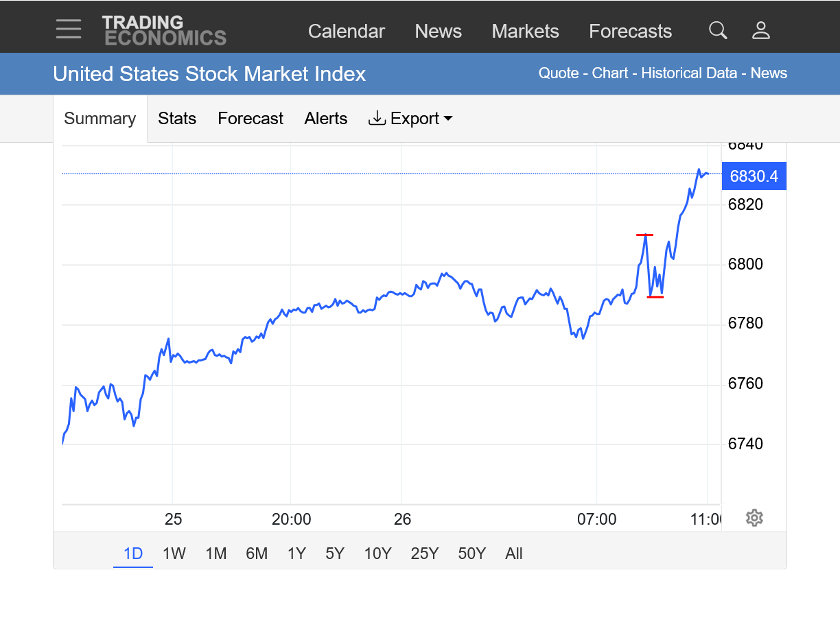Open the Forecast tab

click(x=250, y=119)
